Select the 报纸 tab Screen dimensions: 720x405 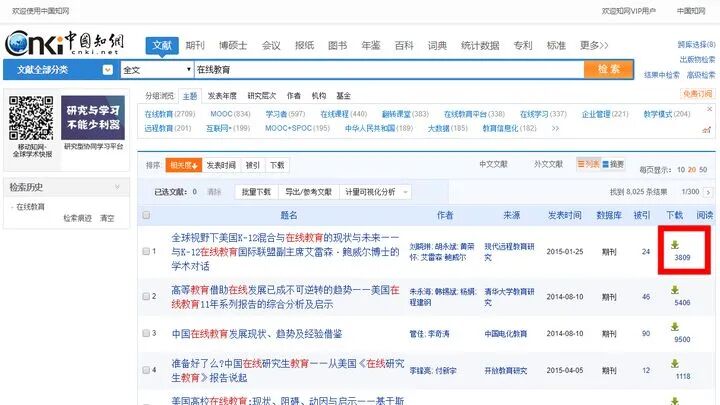[304, 45]
